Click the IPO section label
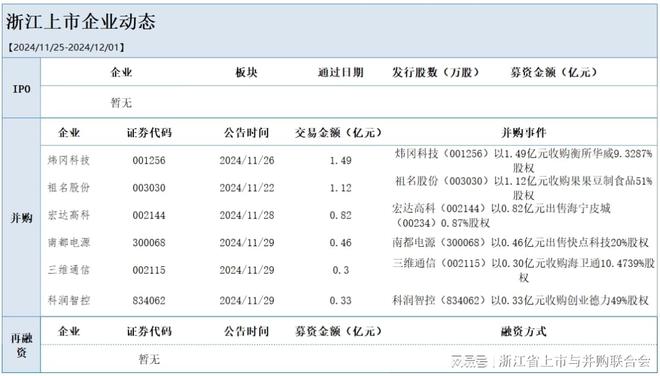 (x=21, y=89)
